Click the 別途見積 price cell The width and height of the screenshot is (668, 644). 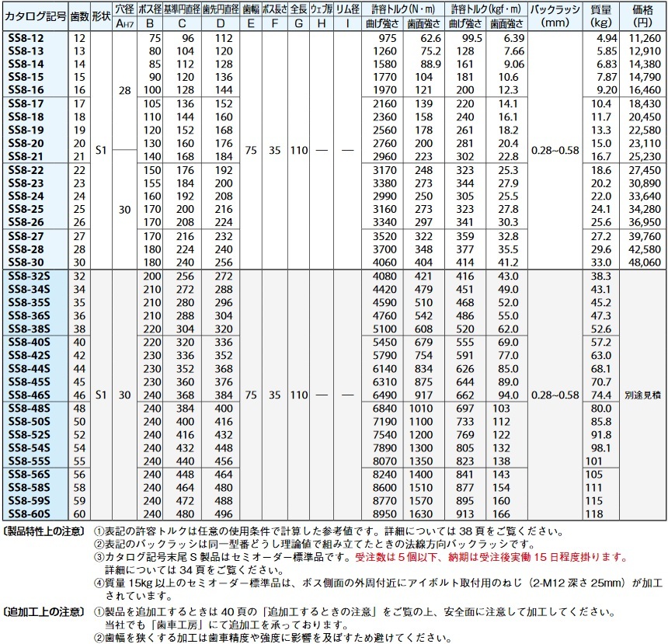click(x=643, y=395)
